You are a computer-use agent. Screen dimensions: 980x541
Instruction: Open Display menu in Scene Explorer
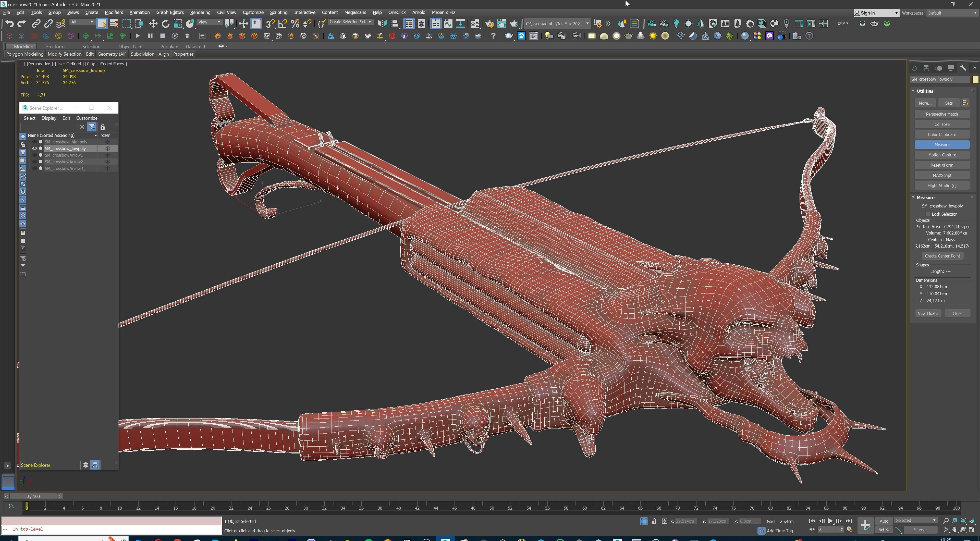tap(49, 118)
